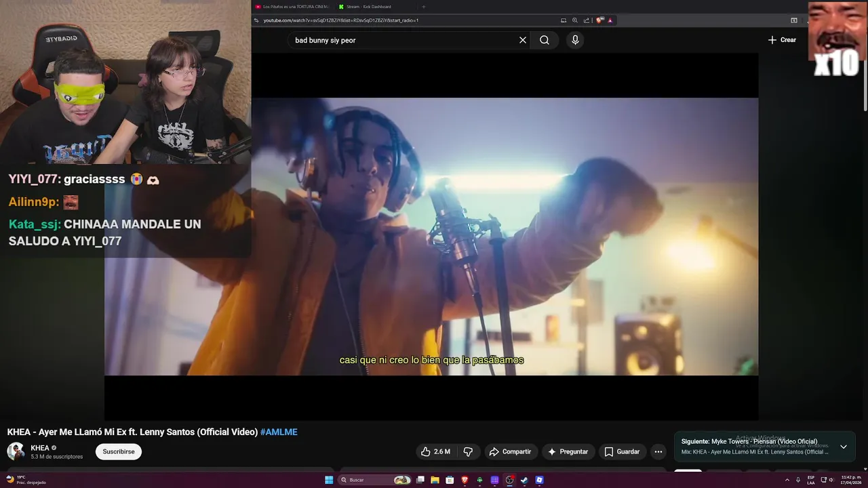Open Roblox from the taskbar
Viewport: 868px width, 488px height.
point(539,480)
